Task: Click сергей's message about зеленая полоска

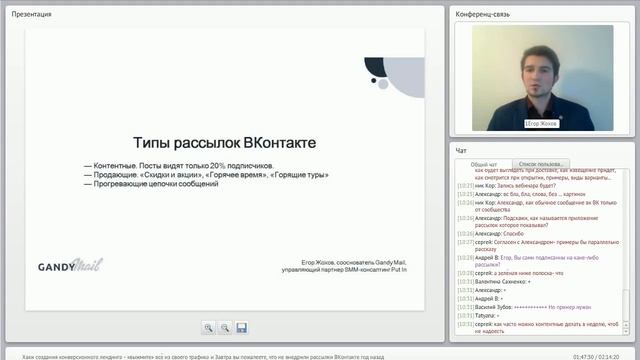Action: tap(510, 273)
